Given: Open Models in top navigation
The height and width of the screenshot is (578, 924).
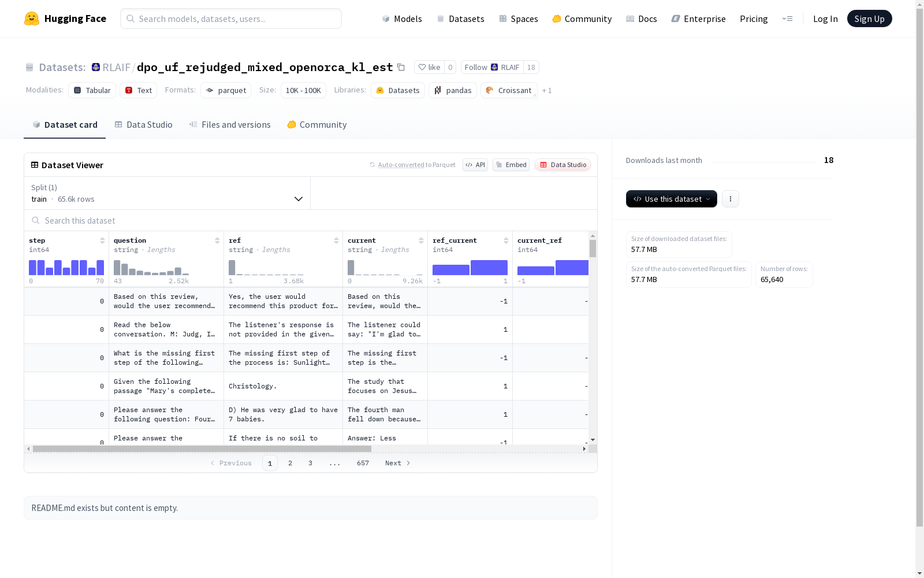Looking at the screenshot, I should tap(402, 18).
